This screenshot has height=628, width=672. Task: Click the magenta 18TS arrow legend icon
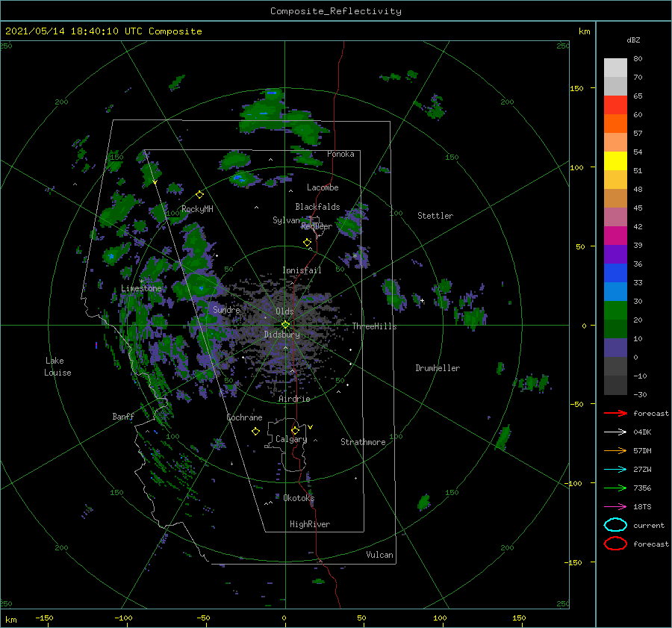pyautogui.click(x=615, y=507)
